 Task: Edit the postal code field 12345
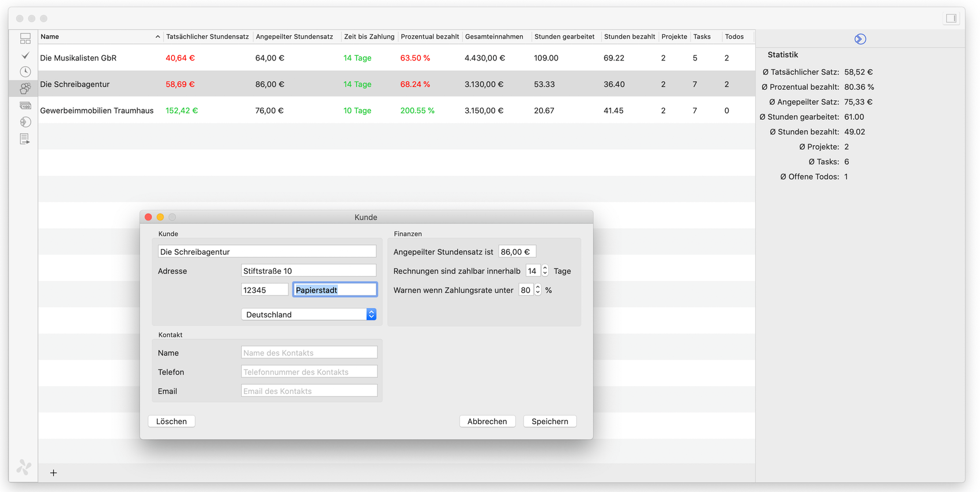[265, 290]
